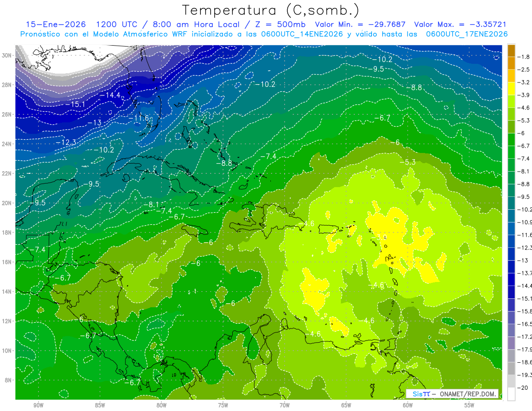Select the 'Z = 500mb' level label
The height and width of the screenshot is (411, 532).
tap(281, 24)
